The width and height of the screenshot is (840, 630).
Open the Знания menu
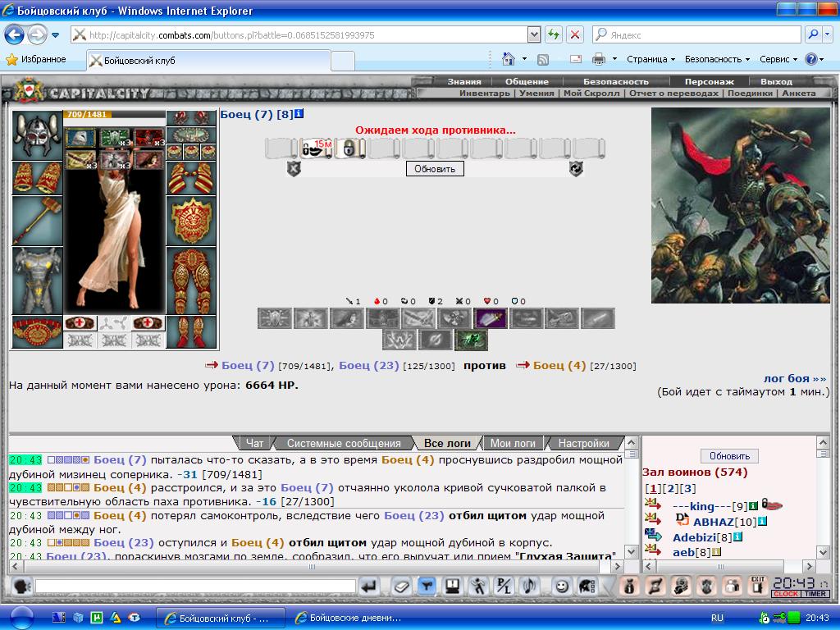(464, 81)
